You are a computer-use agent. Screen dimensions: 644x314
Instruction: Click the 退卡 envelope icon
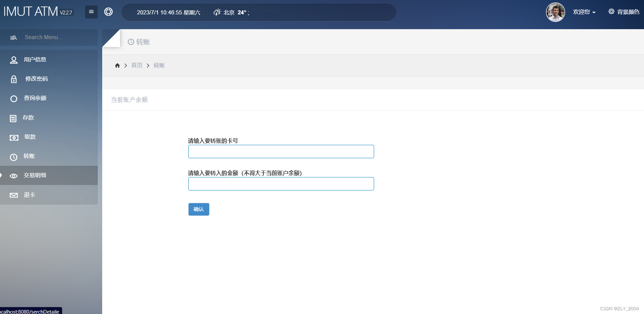pos(14,195)
